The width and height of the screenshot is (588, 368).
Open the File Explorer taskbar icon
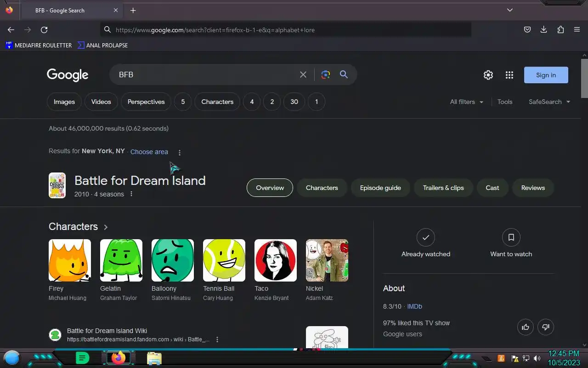pos(154,358)
